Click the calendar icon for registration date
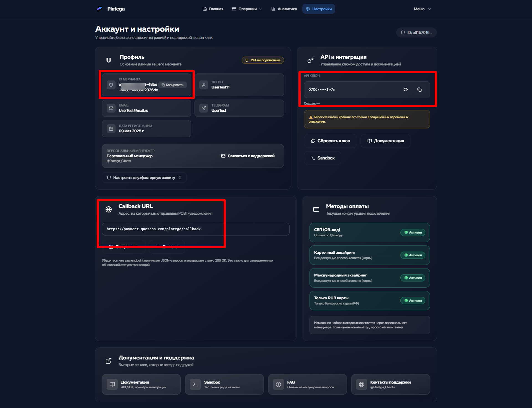 (111, 129)
